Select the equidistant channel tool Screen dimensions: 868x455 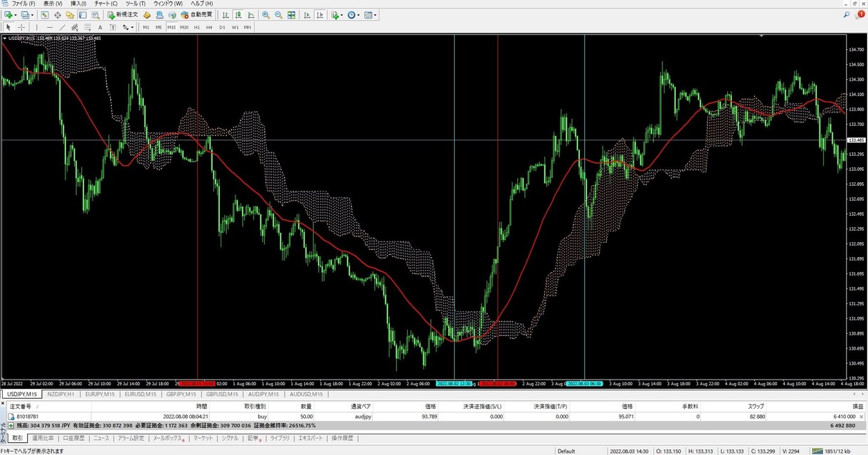click(x=75, y=27)
